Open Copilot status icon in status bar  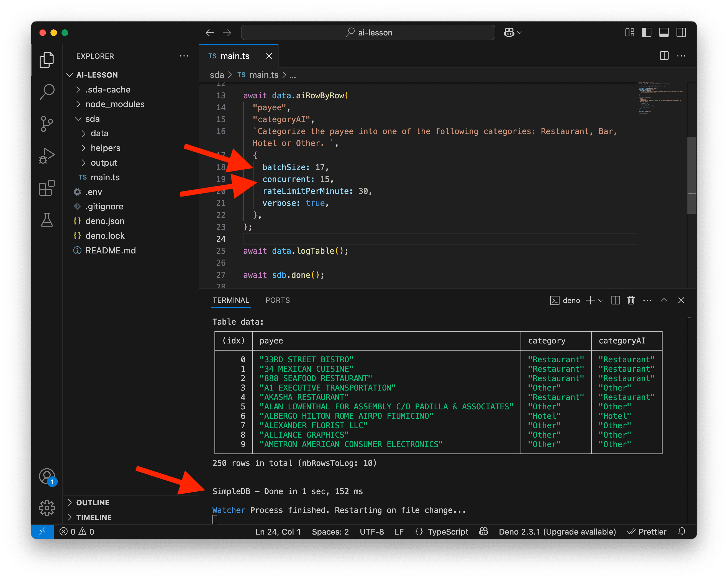[x=483, y=531]
